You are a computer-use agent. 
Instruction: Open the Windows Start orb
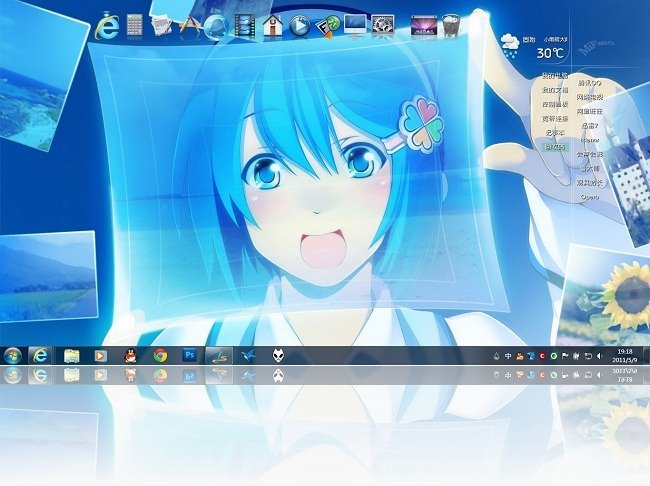pyautogui.click(x=13, y=356)
